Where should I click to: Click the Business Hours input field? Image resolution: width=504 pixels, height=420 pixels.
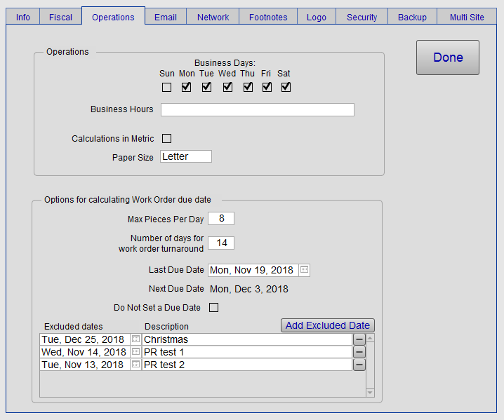pyautogui.click(x=258, y=110)
